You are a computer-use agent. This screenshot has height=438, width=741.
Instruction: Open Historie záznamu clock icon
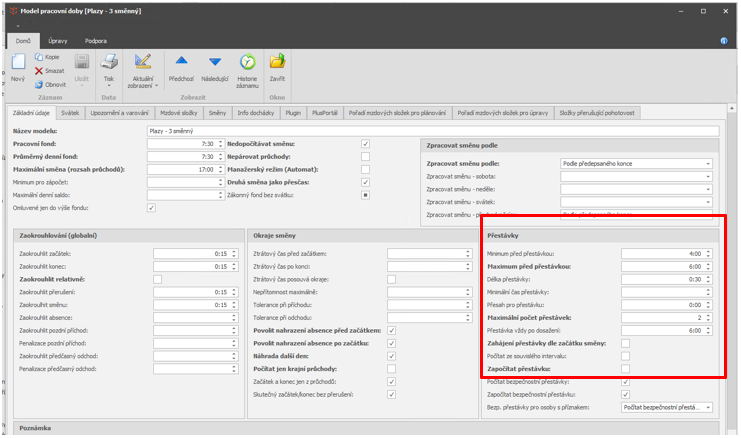(x=247, y=62)
